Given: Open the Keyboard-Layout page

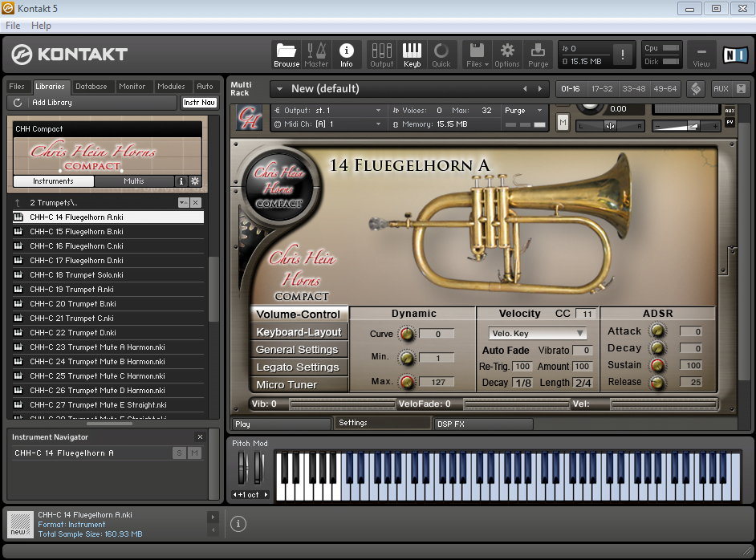Looking at the screenshot, I should coord(299,332).
